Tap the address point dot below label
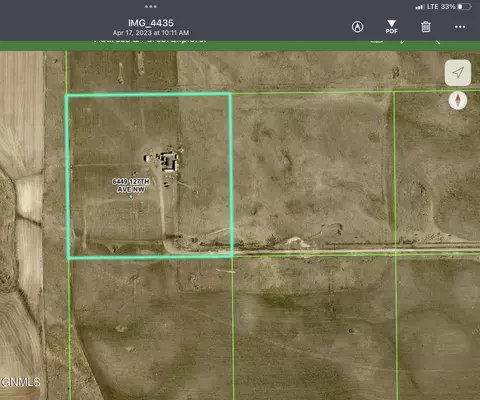Viewport: 480px width, 400px height. pos(131,196)
